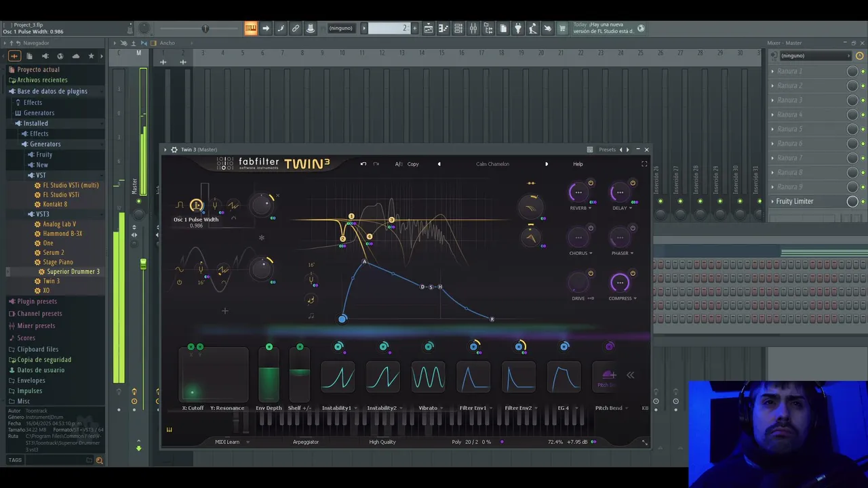Open the piano roll from the toolbar
The width and height of the screenshot is (868, 488).
coord(443,28)
